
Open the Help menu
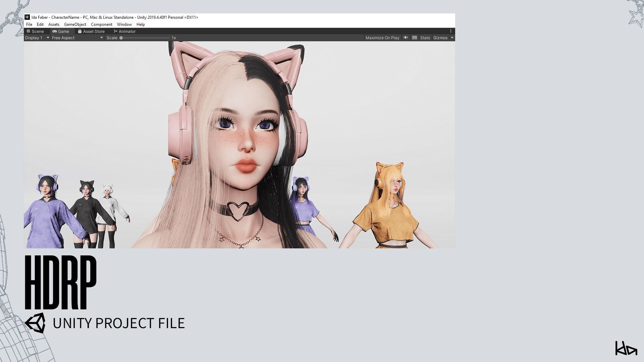click(x=141, y=24)
